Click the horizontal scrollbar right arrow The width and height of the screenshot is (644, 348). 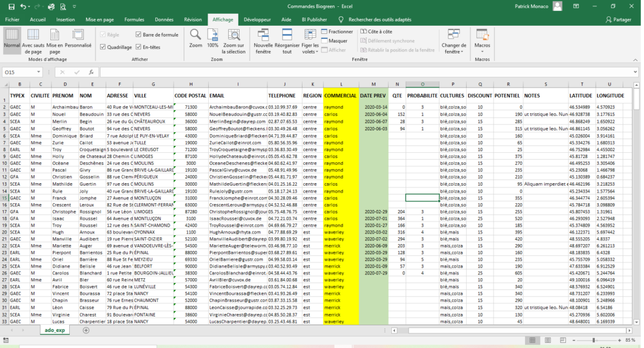click(x=629, y=330)
